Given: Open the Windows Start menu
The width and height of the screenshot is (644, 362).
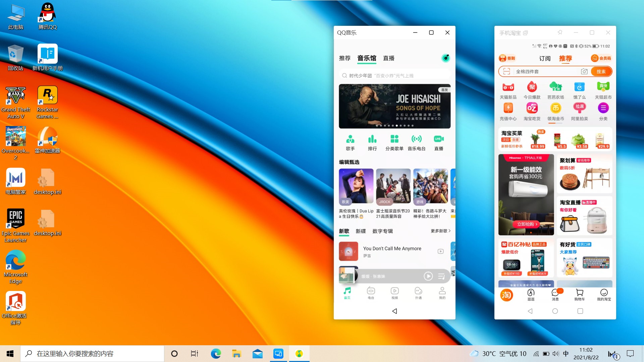Looking at the screenshot, I should [x=10, y=354].
